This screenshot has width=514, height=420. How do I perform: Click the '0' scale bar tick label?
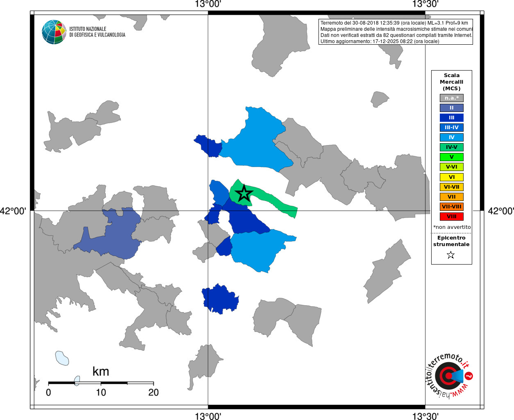coord(48,393)
